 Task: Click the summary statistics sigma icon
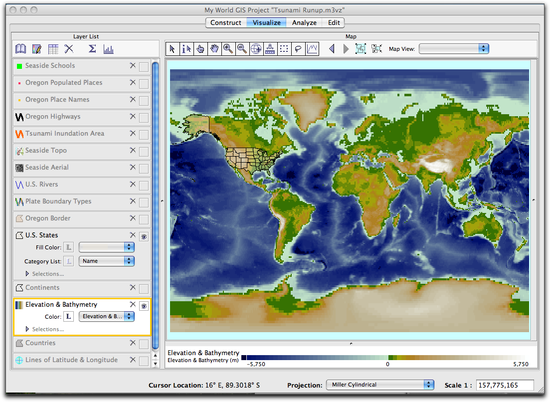tap(92, 49)
